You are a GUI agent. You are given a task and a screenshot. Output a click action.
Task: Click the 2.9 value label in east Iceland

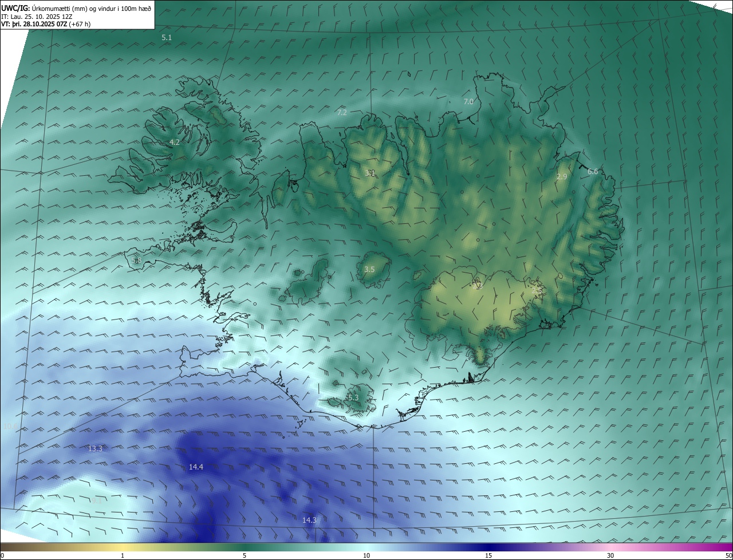tap(562, 177)
